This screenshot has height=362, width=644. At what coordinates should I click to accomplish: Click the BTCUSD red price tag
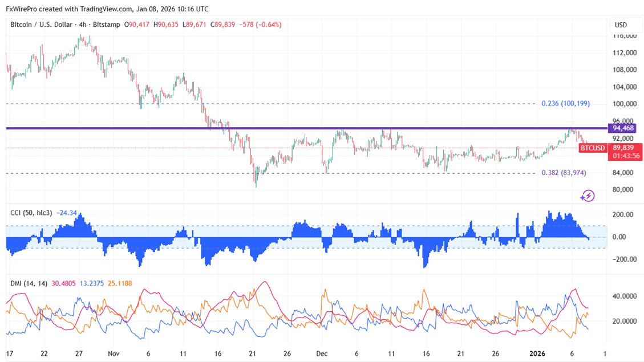point(592,148)
